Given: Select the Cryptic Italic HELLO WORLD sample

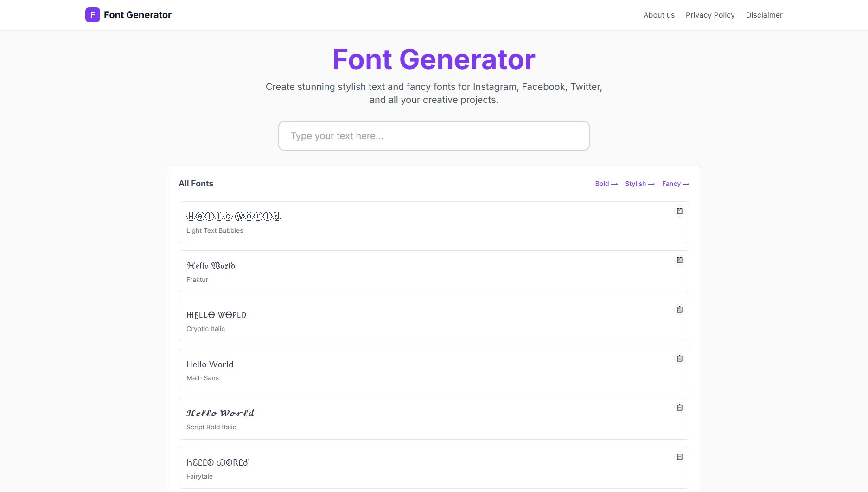Looking at the screenshot, I should 216,315.
